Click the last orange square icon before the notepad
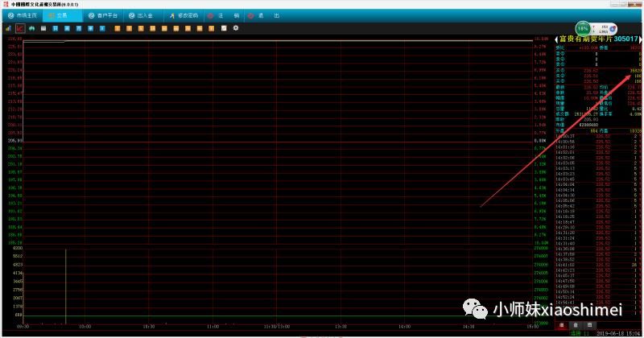This screenshot has width=644, height=338. (x=211, y=28)
